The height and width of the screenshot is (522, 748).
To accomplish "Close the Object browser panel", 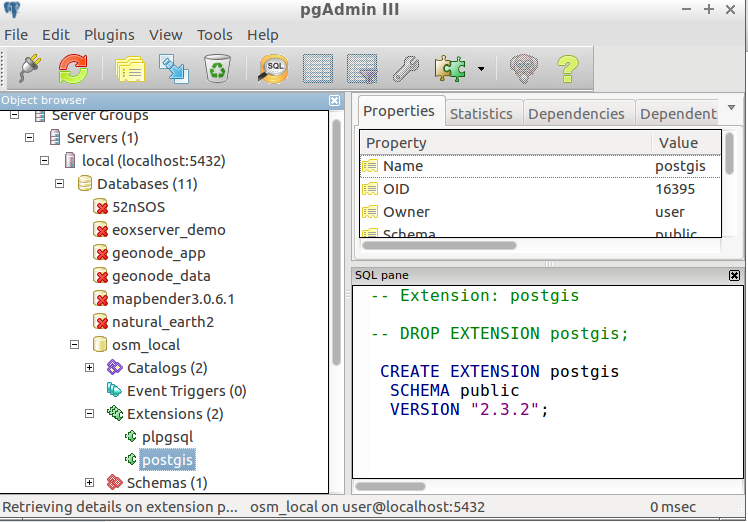I will 334,100.
